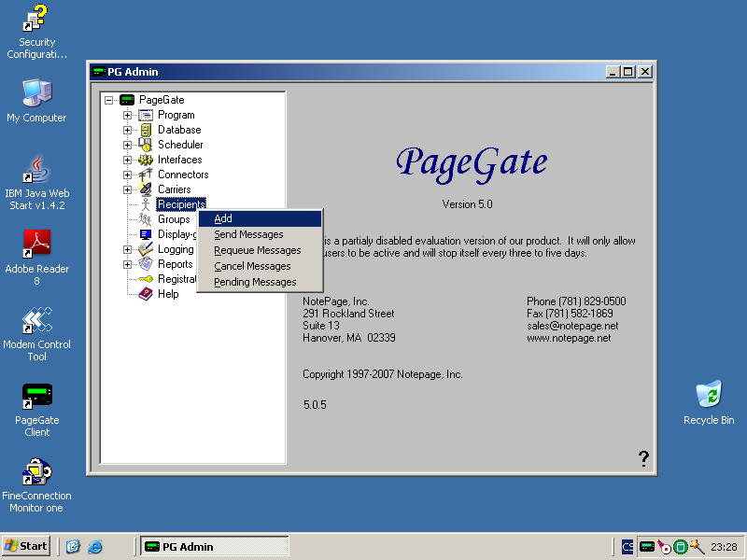Select the Help label in the tree
747x560 pixels.
[169, 294]
